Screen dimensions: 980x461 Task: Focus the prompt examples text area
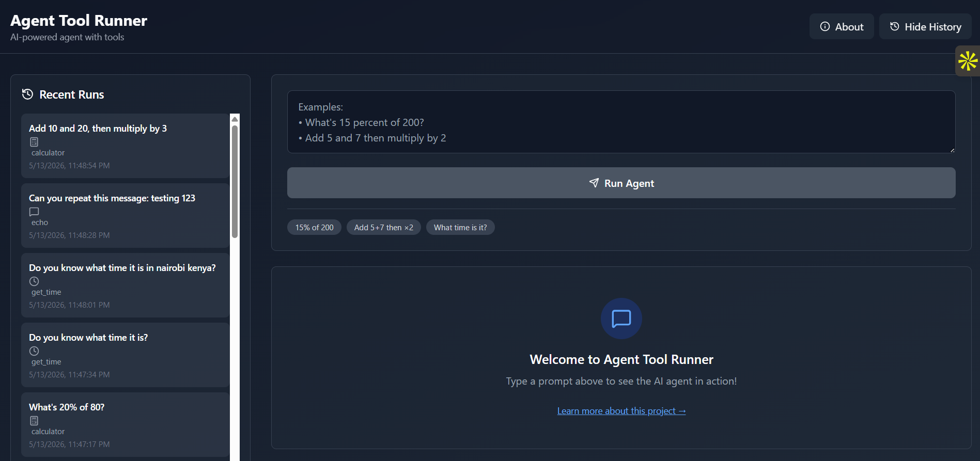click(x=621, y=122)
